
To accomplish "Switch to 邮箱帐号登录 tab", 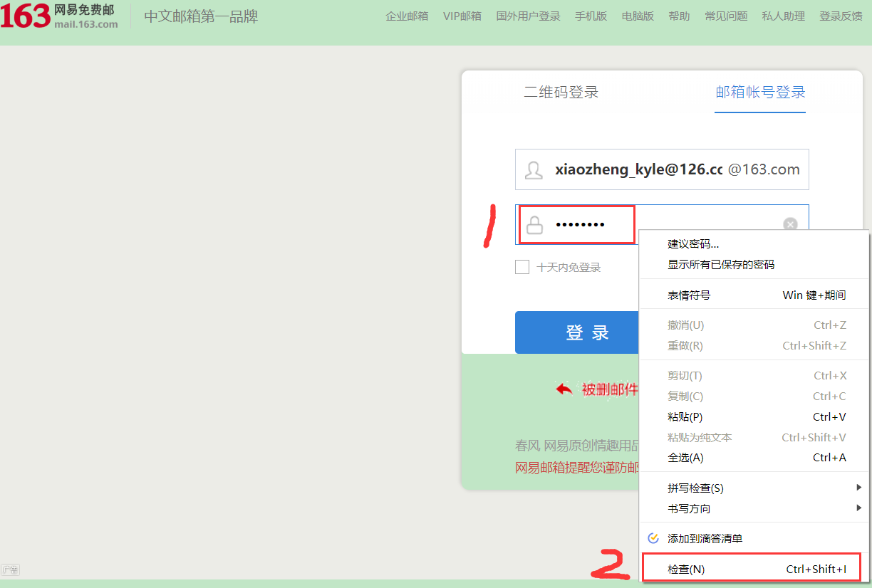I will (x=760, y=92).
